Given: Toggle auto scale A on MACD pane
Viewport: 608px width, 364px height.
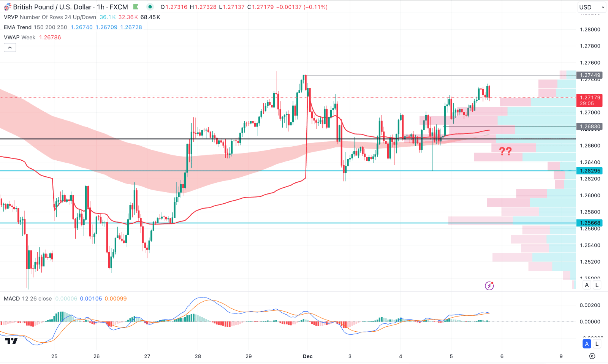Looking at the screenshot, I should (587, 344).
